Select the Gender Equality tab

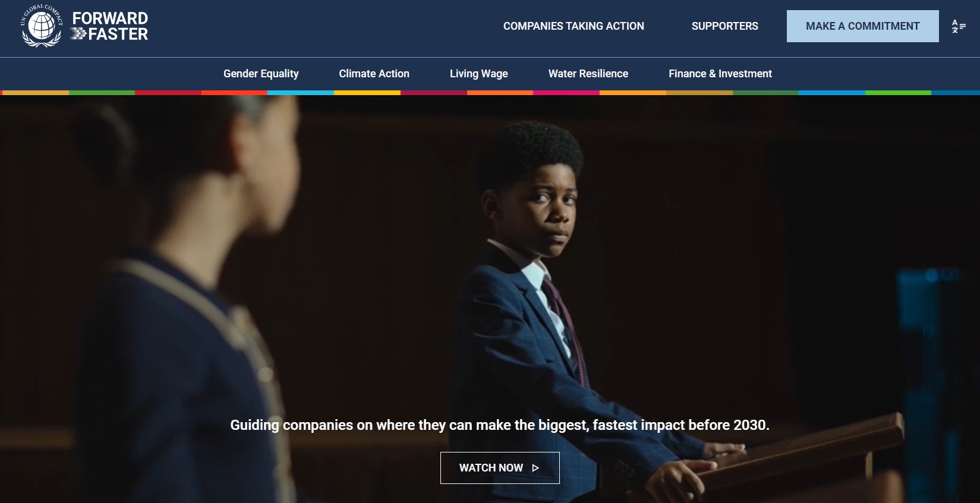click(x=261, y=74)
